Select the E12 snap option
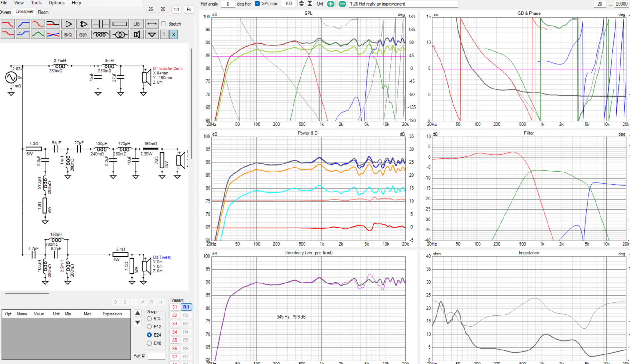The height and width of the screenshot is (364, 630). pyautogui.click(x=150, y=326)
